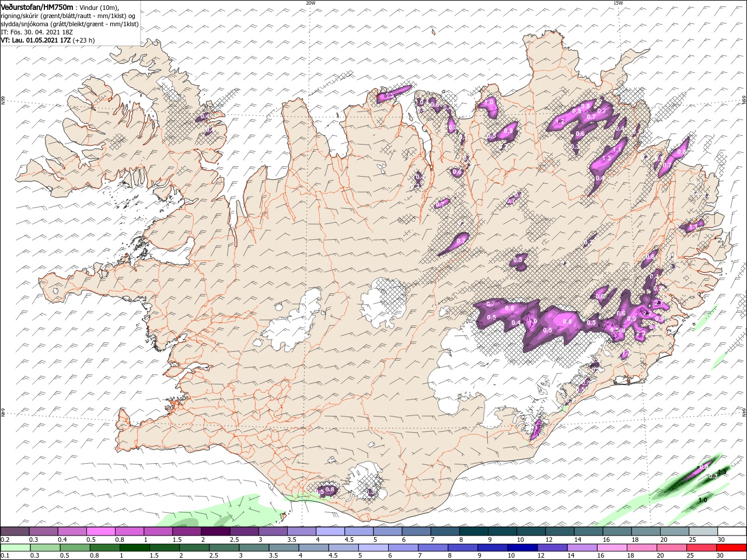Click the Veðurstofan/HM750m title text
This screenshot has width=747, height=560.
(37, 6)
